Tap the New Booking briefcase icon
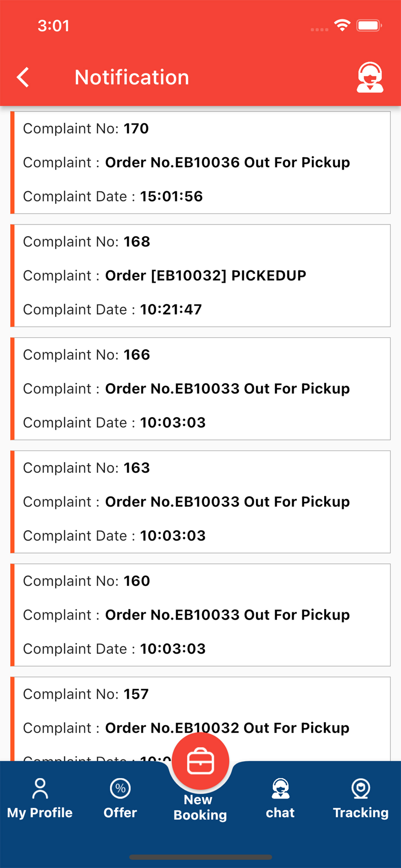Viewport: 401px width, 868px height. tap(200, 761)
